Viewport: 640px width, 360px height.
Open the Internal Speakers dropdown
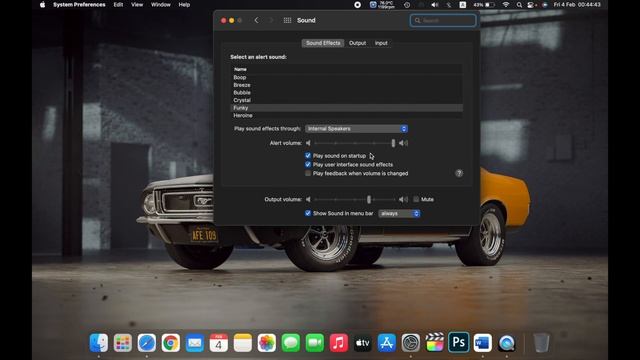[356, 129]
